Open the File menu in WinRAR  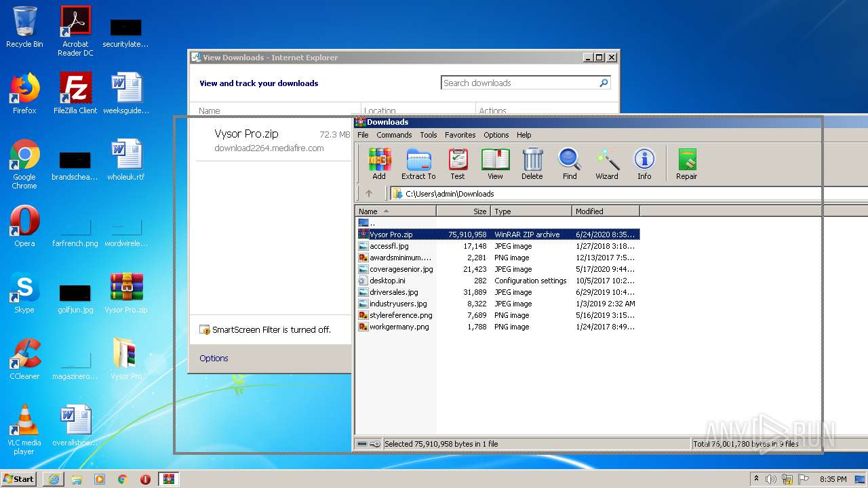[363, 135]
